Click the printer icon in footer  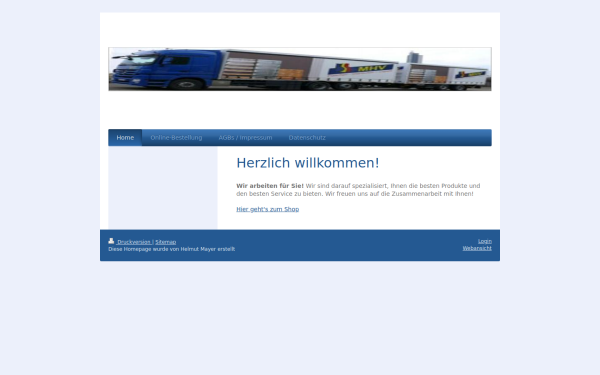[x=111, y=241]
